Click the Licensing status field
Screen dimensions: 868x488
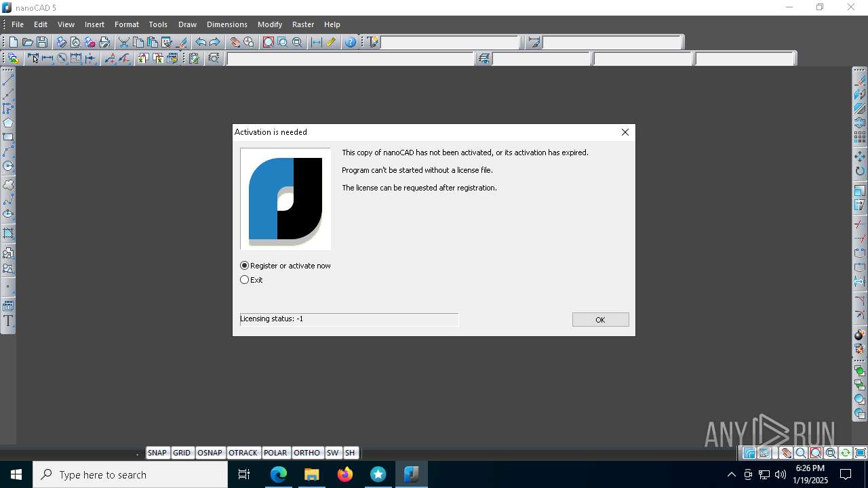click(349, 319)
